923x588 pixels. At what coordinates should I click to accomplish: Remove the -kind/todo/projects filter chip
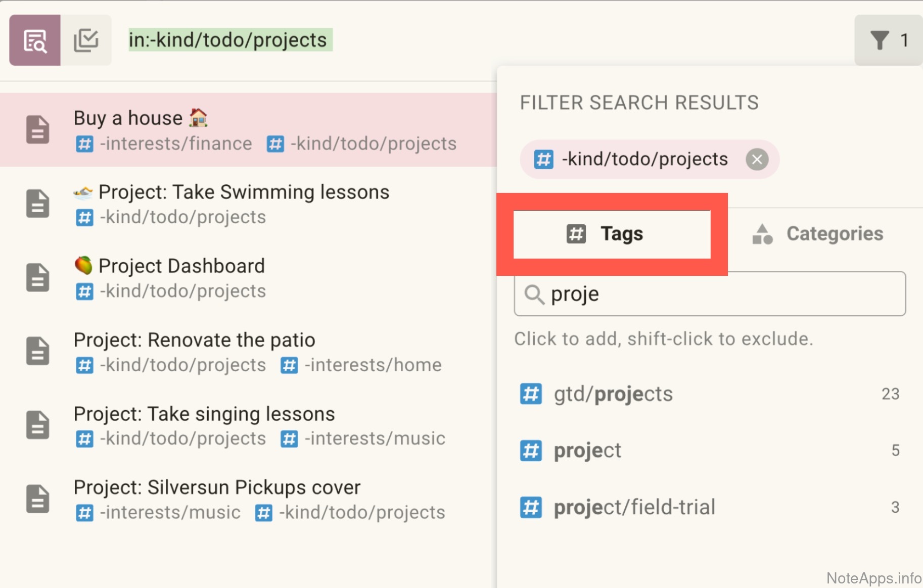[757, 160]
